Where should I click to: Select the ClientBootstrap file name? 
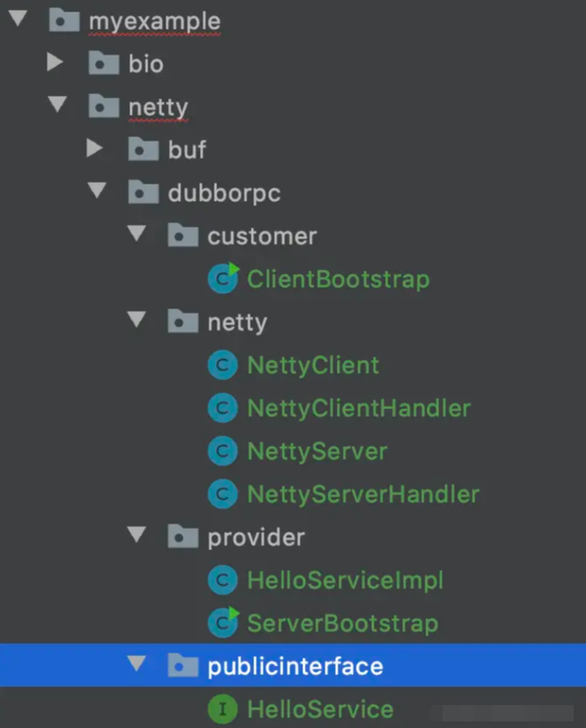(x=338, y=279)
